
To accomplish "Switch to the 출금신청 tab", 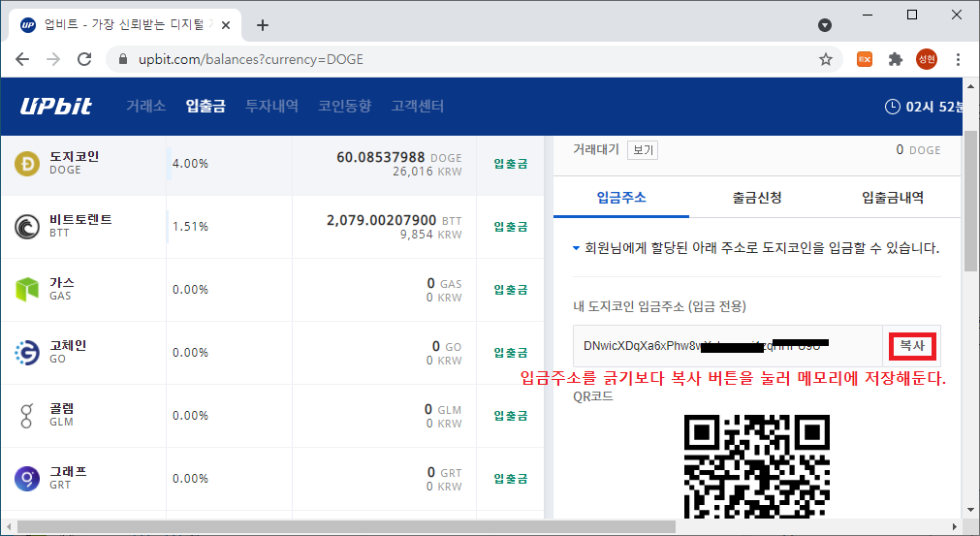I will tap(757, 198).
